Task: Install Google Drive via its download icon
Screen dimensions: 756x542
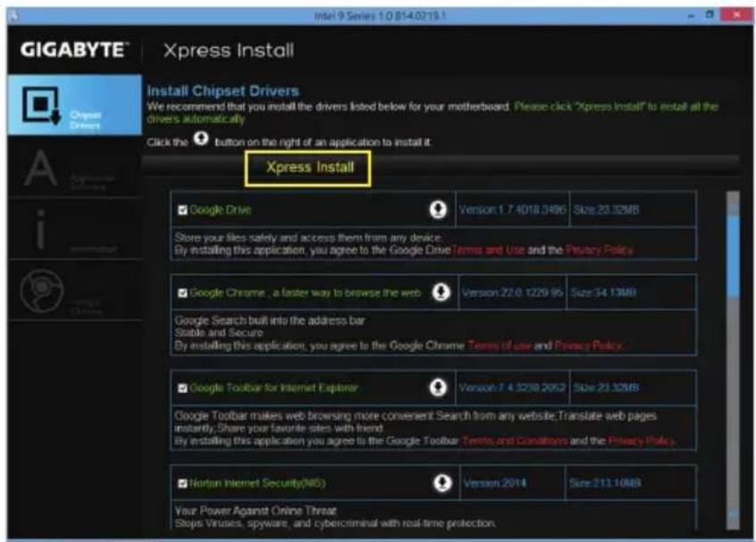Action: tap(438, 210)
